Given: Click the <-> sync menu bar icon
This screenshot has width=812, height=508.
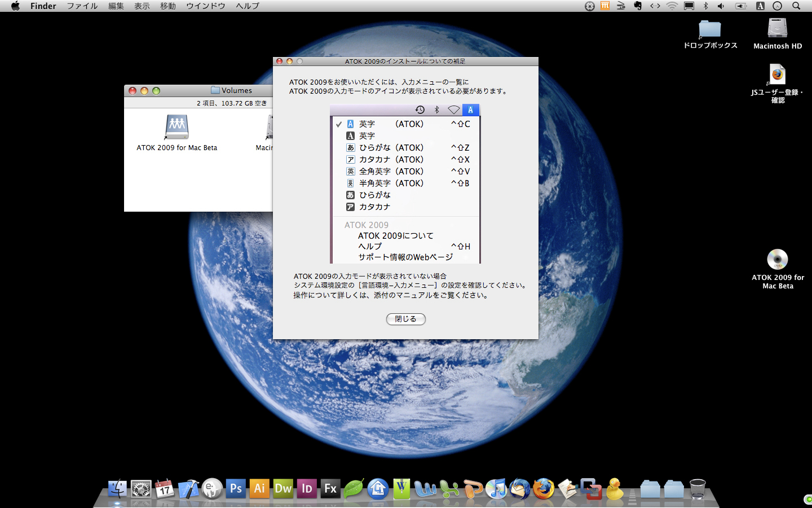Looking at the screenshot, I should (655, 6).
